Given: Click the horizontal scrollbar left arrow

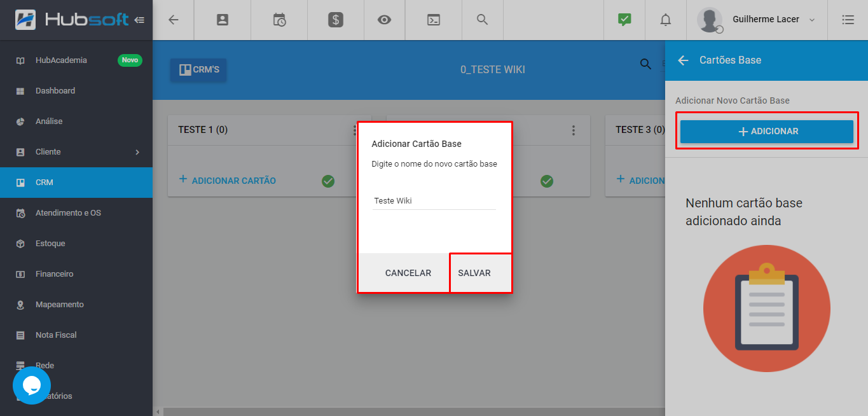Looking at the screenshot, I should tap(158, 412).
